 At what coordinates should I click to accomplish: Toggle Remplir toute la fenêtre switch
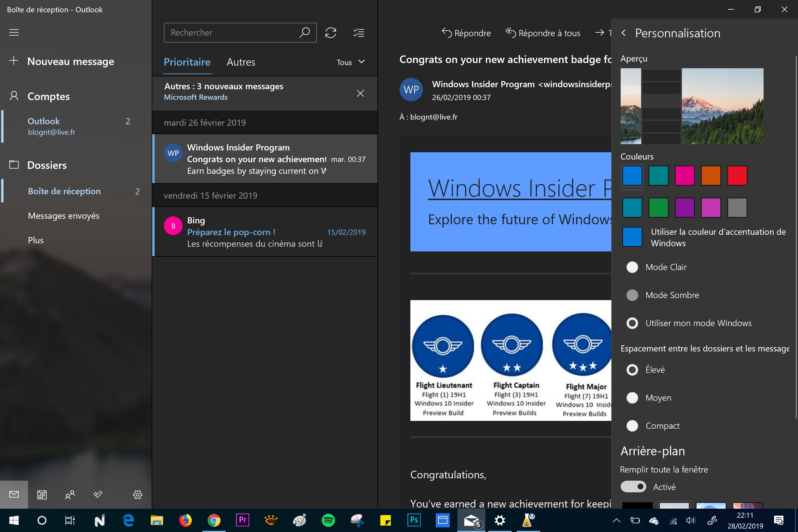(633, 487)
